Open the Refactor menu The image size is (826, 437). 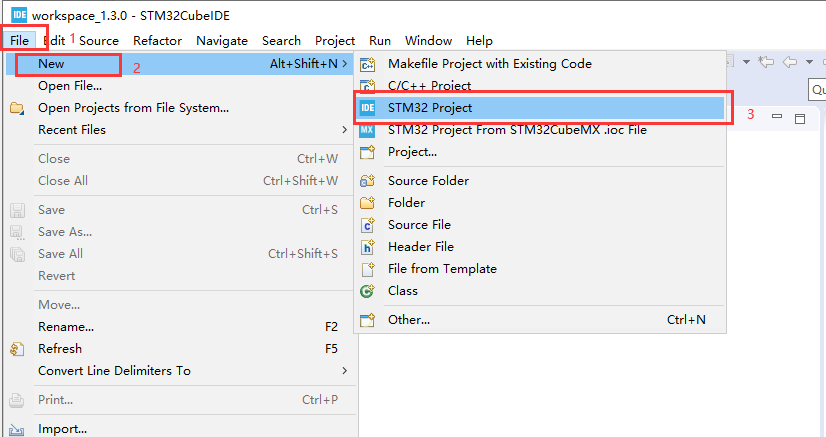pyautogui.click(x=157, y=41)
